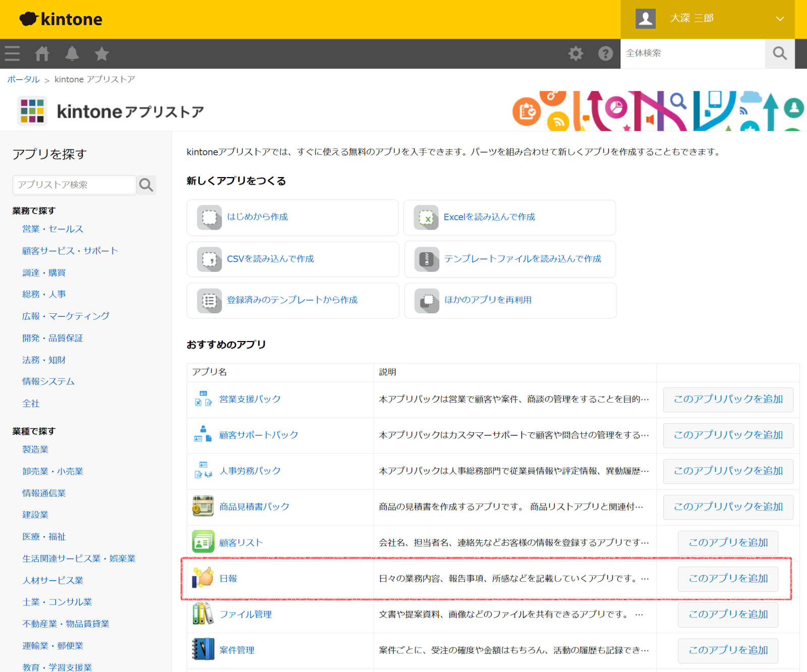The image size is (807, 672).
Task: Open 不動産業・物品賃貸業 link
Action: [x=66, y=624]
